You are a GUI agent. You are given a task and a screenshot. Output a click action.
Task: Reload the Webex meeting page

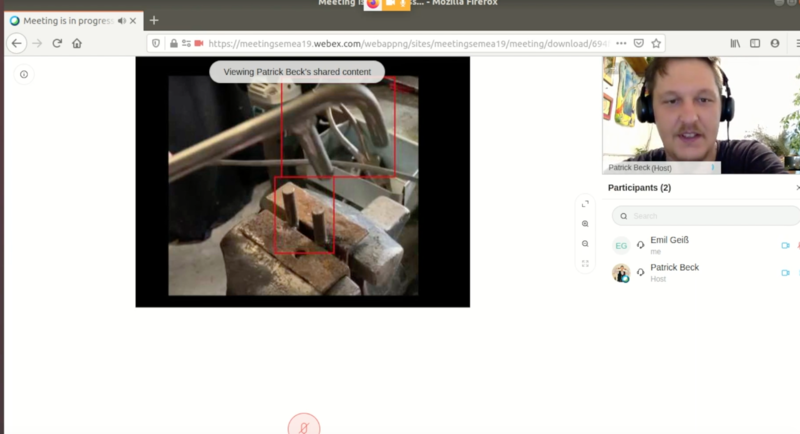(57, 43)
